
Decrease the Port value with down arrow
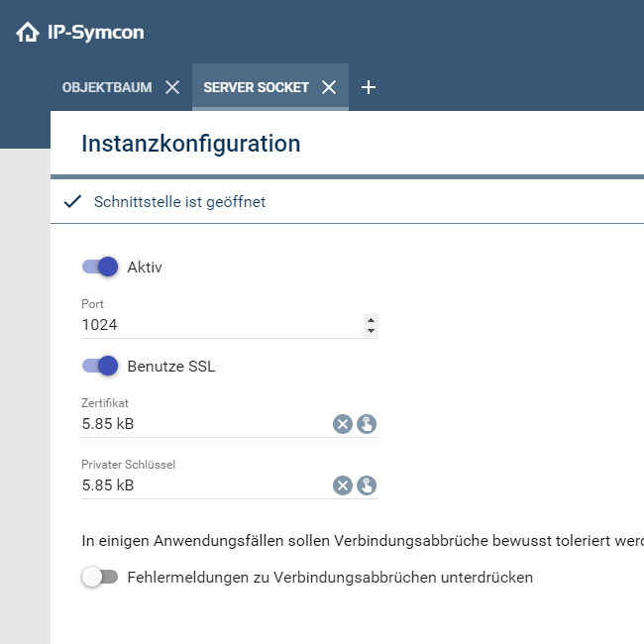(371, 330)
